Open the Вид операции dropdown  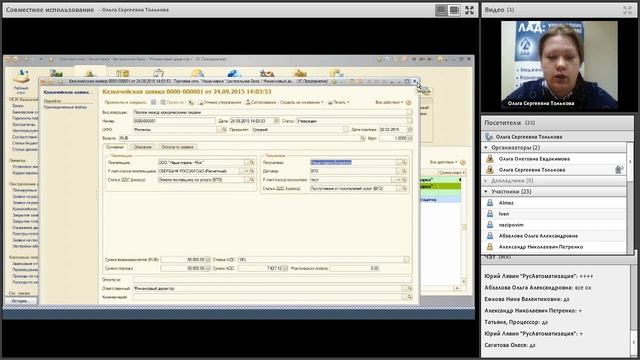pos(409,112)
